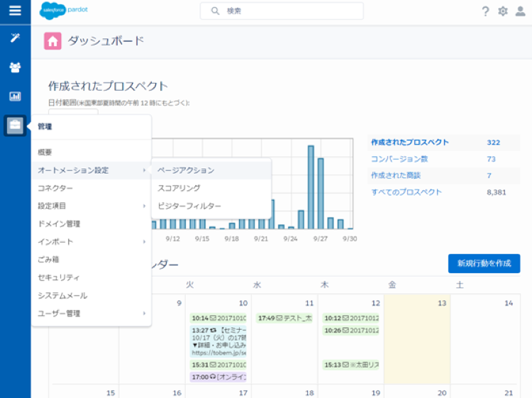Open 作成された商談 link

(x=396, y=175)
